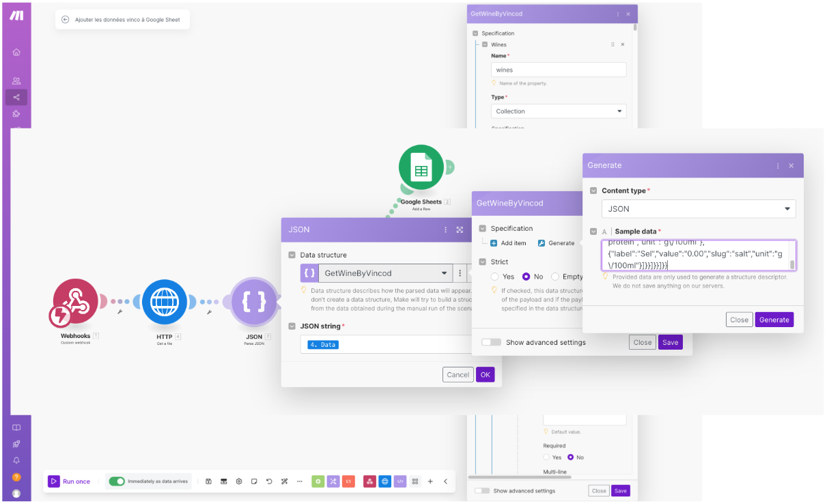Open the book resource icon in sidebar
The height and width of the screenshot is (504, 829).
tap(16, 428)
